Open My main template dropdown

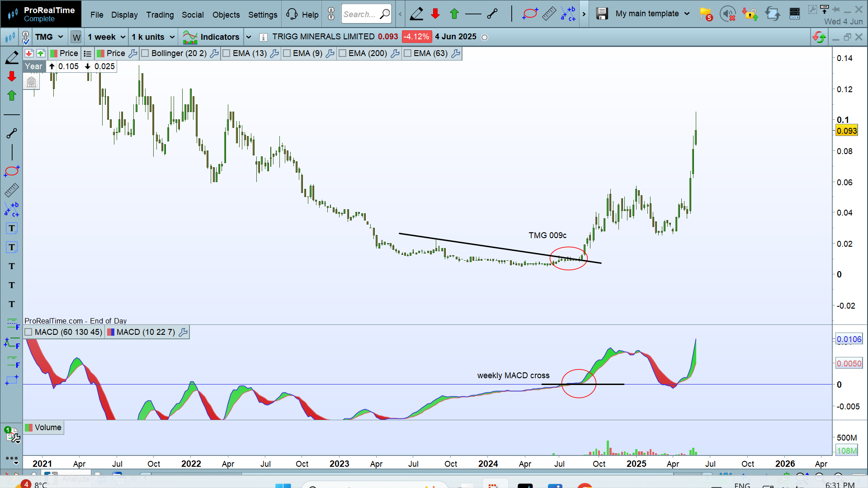(x=652, y=14)
